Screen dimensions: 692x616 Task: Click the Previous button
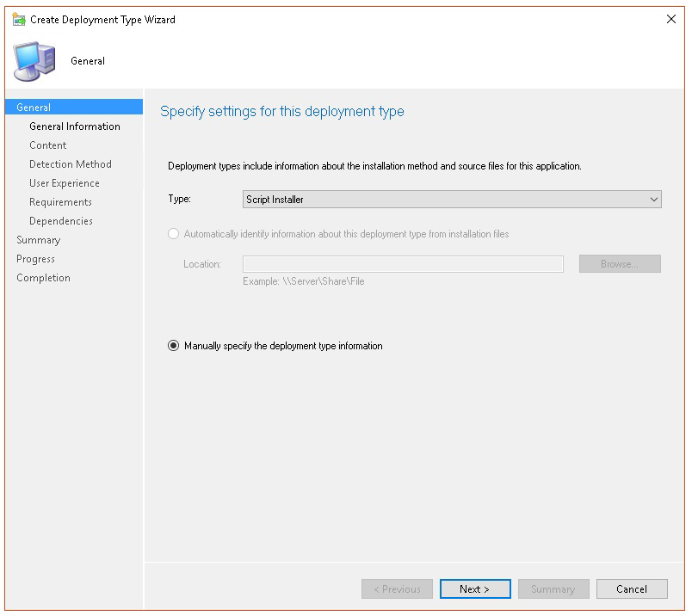click(397, 589)
